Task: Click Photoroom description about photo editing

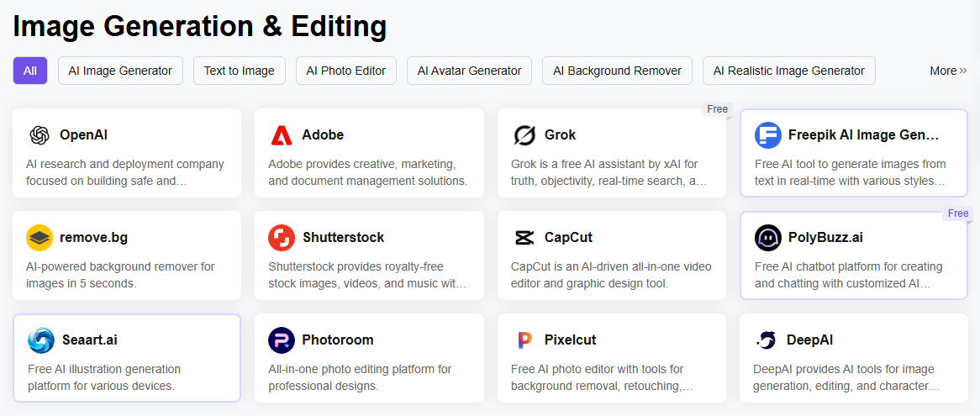Action: (360, 377)
